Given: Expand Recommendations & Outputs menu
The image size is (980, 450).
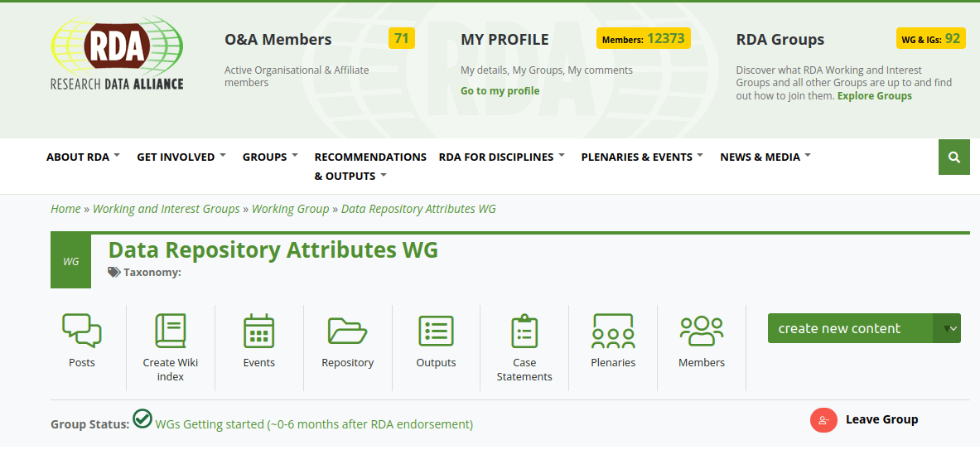Looking at the screenshot, I should 370,167.
